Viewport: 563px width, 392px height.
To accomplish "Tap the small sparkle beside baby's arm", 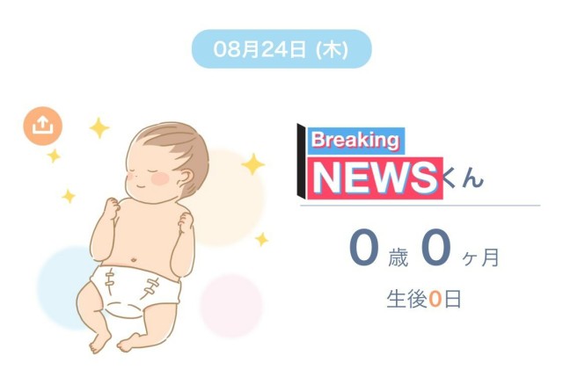I will point(262,239).
